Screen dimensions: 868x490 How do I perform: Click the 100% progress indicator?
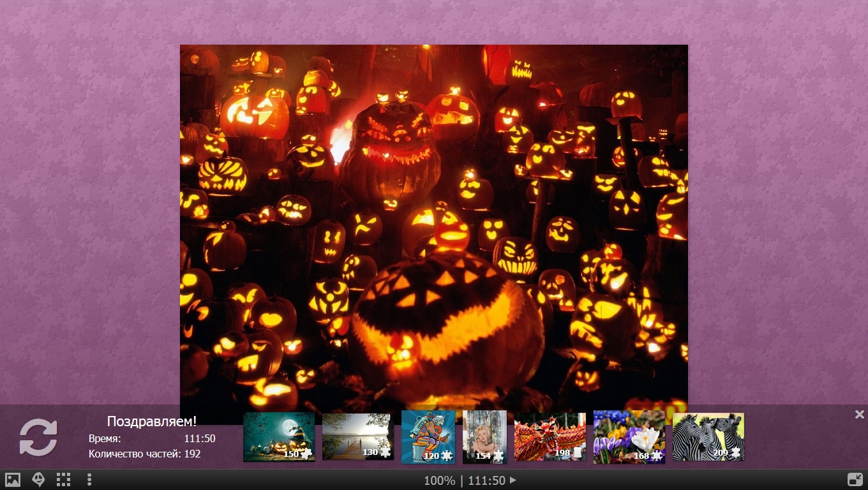(x=440, y=480)
